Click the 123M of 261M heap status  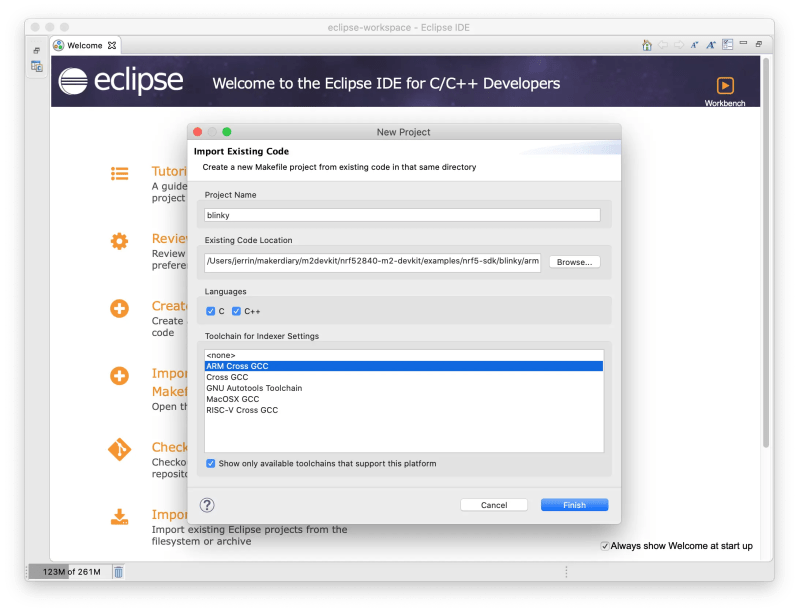coord(71,572)
